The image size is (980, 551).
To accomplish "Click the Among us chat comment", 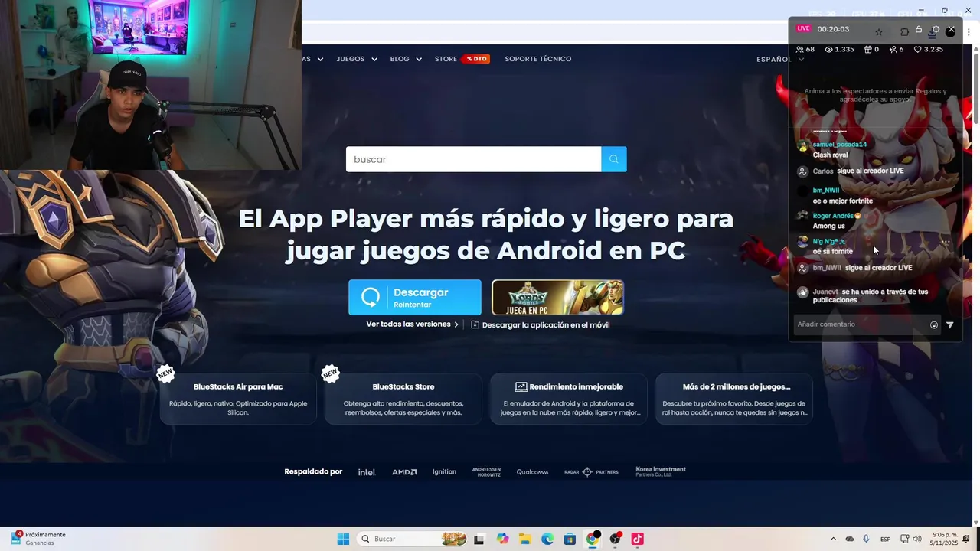I will (x=829, y=227).
